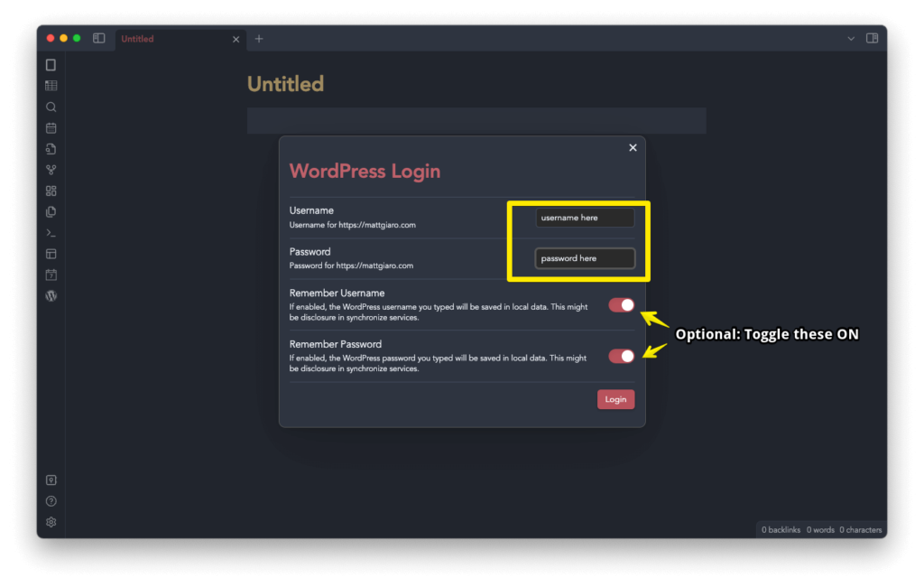Open the help question mark icon
Screen dimensions: 924x587
(x=51, y=501)
